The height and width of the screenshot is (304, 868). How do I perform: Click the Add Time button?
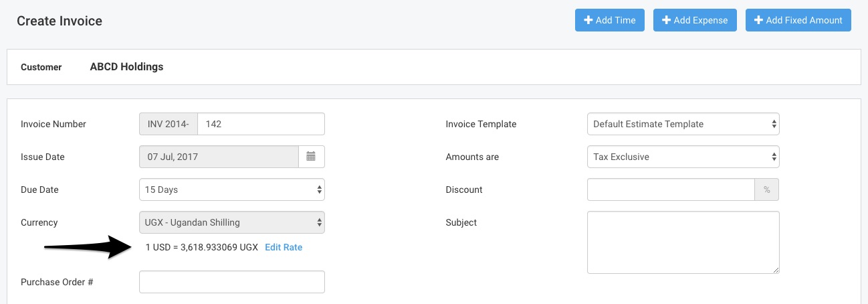610,20
